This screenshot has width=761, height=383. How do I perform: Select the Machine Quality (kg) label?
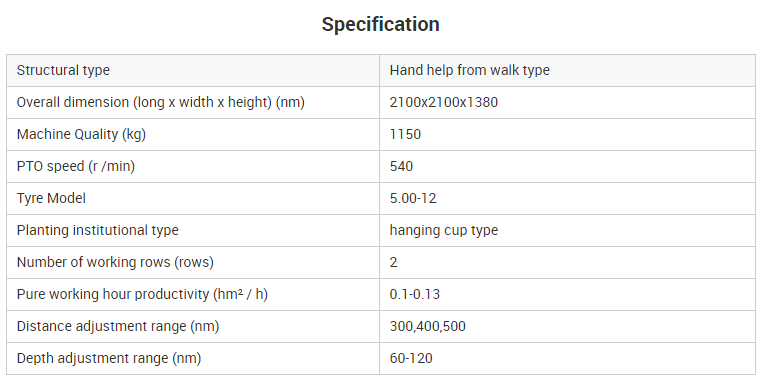tap(81, 134)
